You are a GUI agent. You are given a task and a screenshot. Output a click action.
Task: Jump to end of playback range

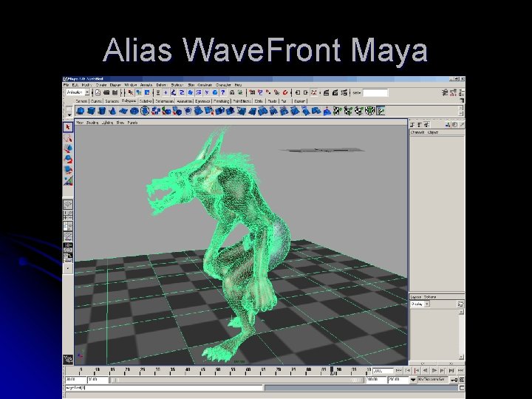[460, 371]
